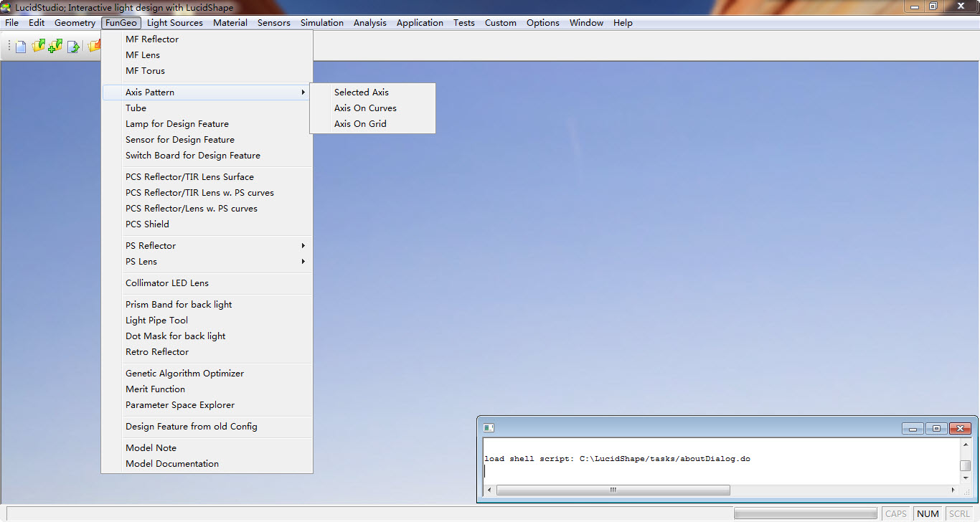Choose PCS Reflector/Lens w. PS curves
The height and width of the screenshot is (522, 980).
[x=207, y=209]
